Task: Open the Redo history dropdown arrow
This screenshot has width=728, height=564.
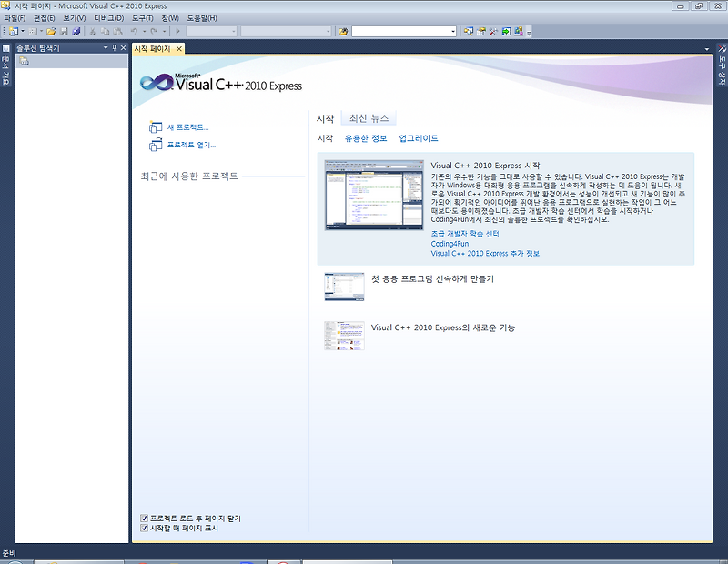Action: click(164, 32)
